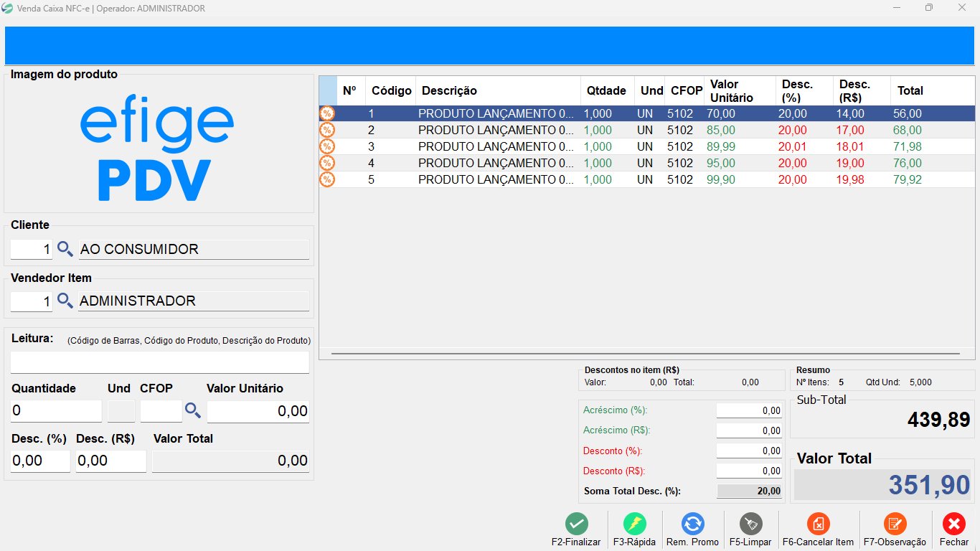This screenshot has height=551, width=980.
Task: Click the Rem. Promo refresh icon
Action: click(x=692, y=523)
